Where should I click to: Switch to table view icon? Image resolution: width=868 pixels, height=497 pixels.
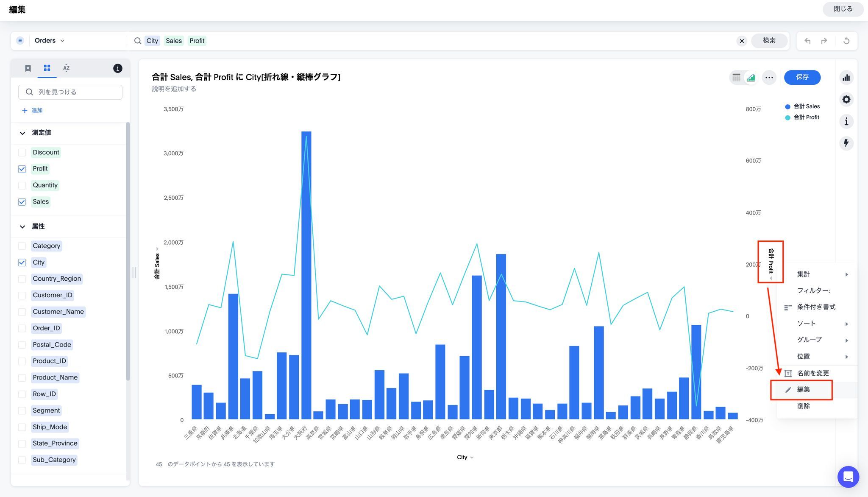tap(737, 78)
